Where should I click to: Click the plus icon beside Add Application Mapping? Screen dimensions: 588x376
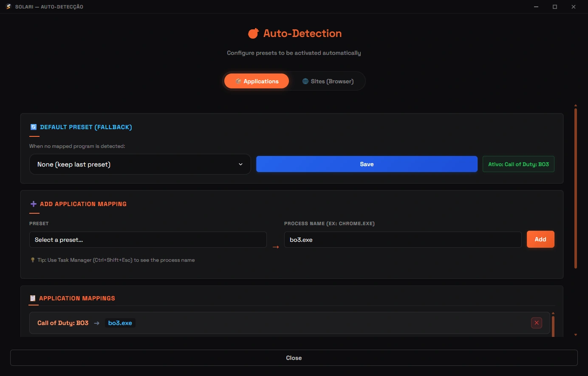(x=34, y=204)
